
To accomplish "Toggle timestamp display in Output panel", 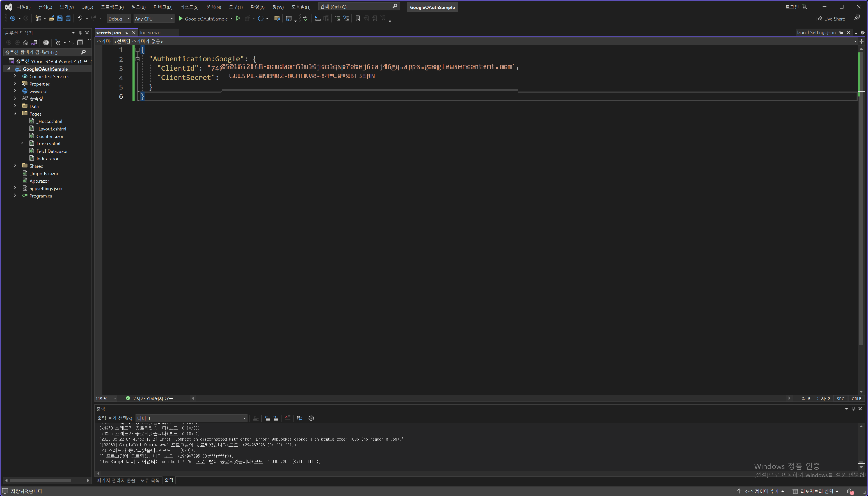I will (x=311, y=418).
